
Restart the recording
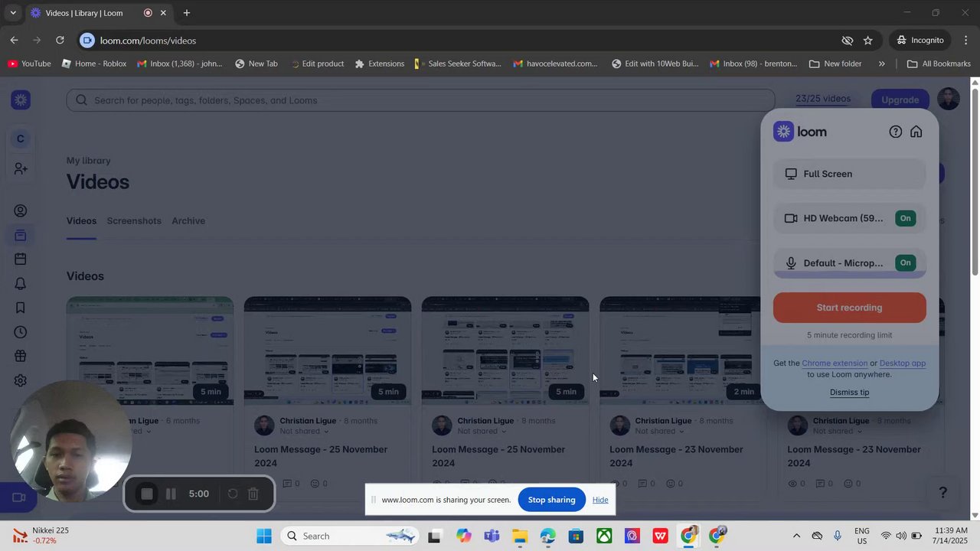(233, 494)
